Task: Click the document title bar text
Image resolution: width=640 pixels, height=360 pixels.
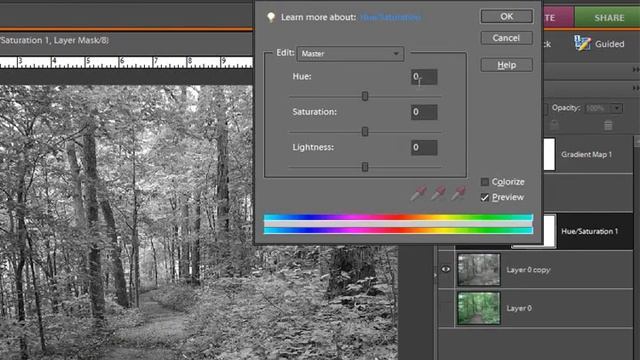Action: click(x=54, y=40)
